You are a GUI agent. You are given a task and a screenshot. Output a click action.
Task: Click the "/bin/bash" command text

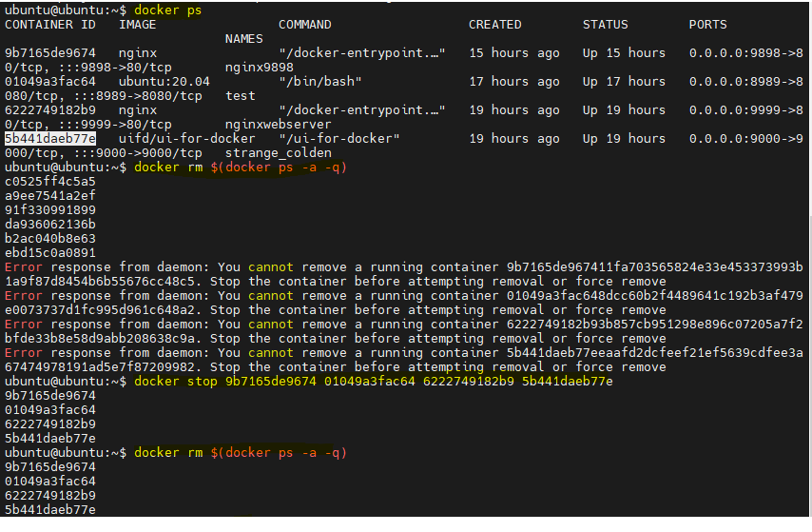320,82
